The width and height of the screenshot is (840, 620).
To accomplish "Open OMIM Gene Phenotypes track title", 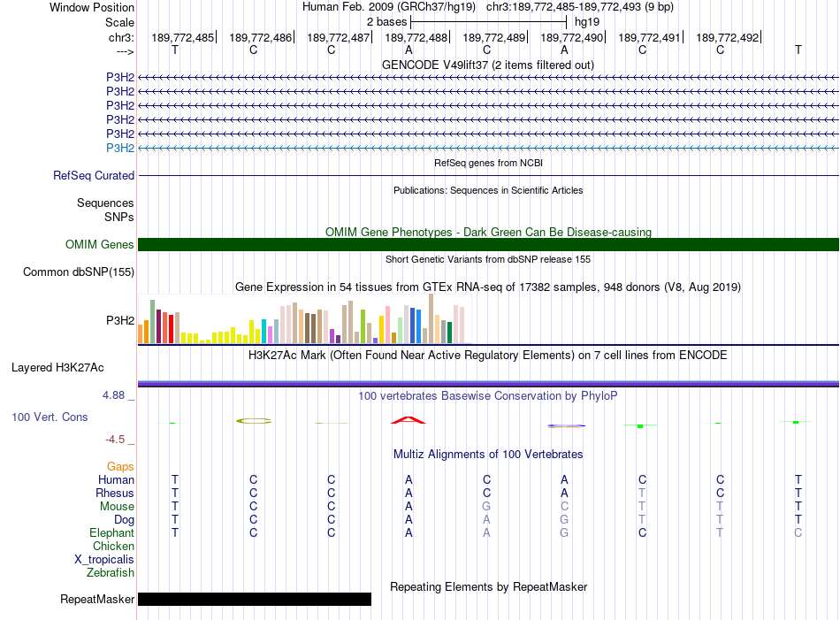I will (x=488, y=232).
